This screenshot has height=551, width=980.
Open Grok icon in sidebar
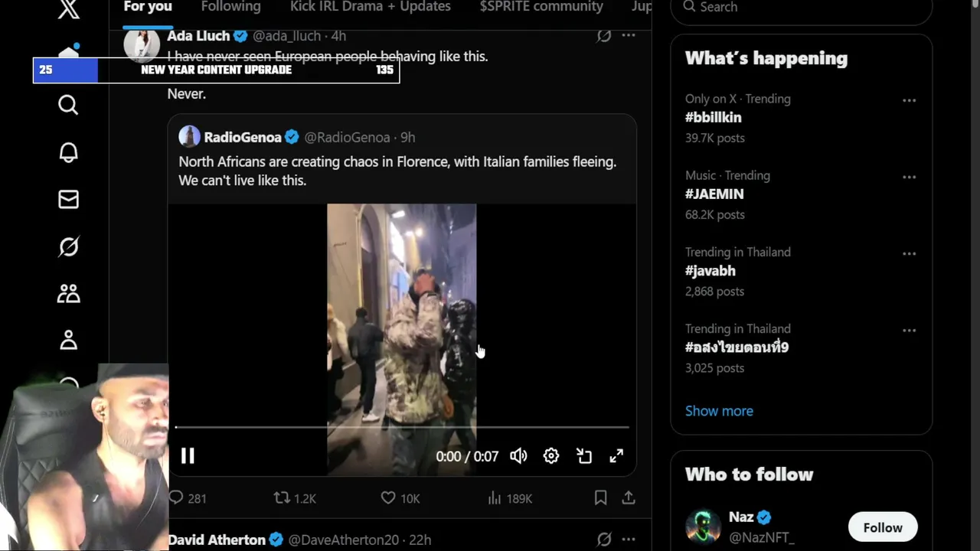[x=68, y=246]
